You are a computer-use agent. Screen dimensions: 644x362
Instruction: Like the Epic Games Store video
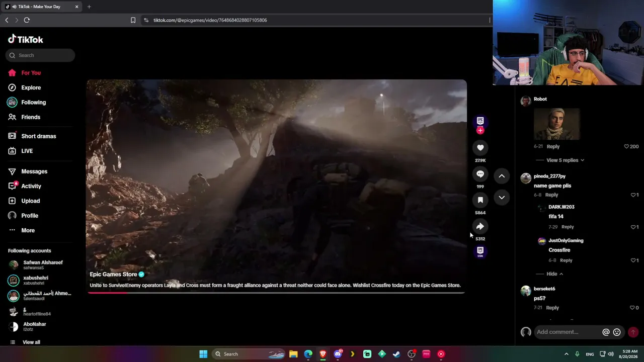coord(480,147)
